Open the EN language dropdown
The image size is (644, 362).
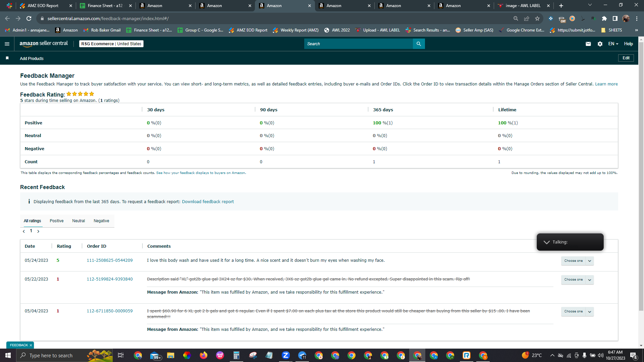point(613,44)
